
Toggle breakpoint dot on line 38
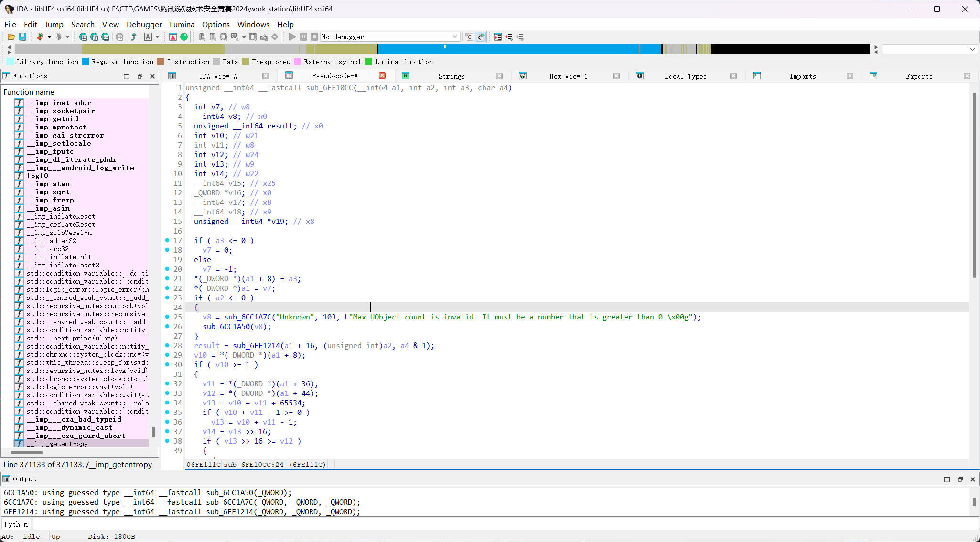click(167, 441)
